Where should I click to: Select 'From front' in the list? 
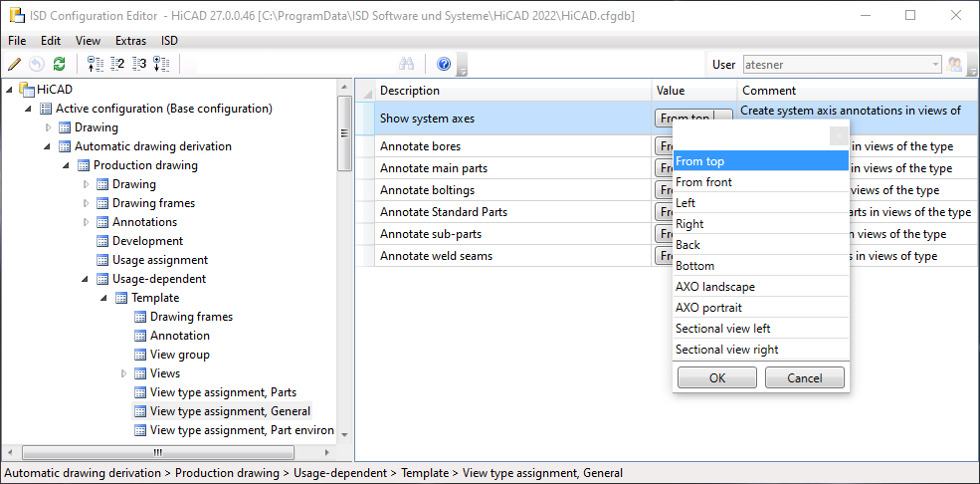pyautogui.click(x=761, y=182)
